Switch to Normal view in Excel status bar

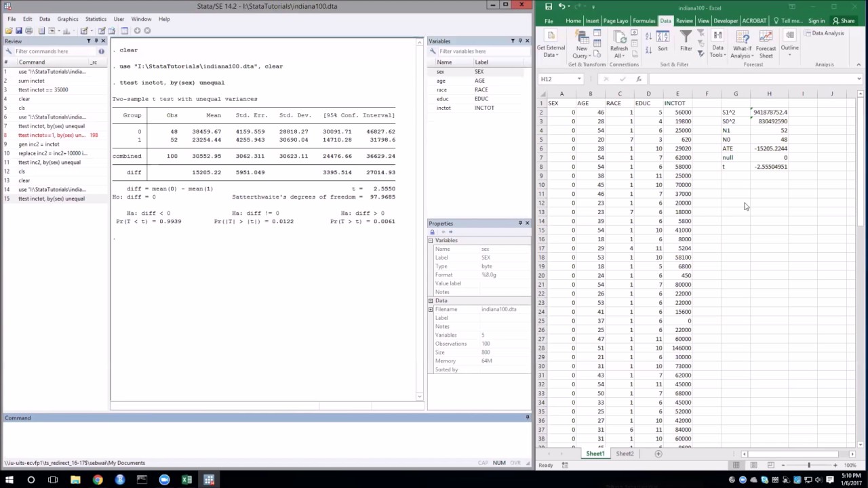tap(736, 465)
